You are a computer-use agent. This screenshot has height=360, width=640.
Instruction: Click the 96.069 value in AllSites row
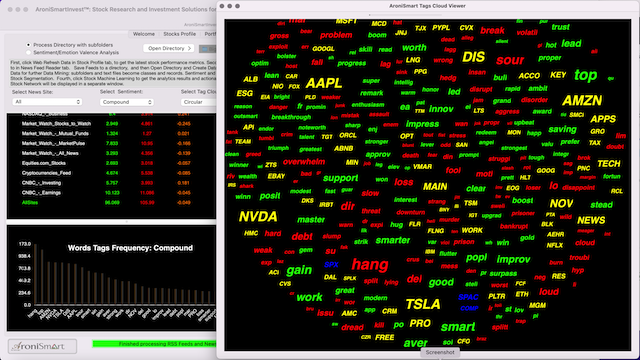[x=112, y=202]
